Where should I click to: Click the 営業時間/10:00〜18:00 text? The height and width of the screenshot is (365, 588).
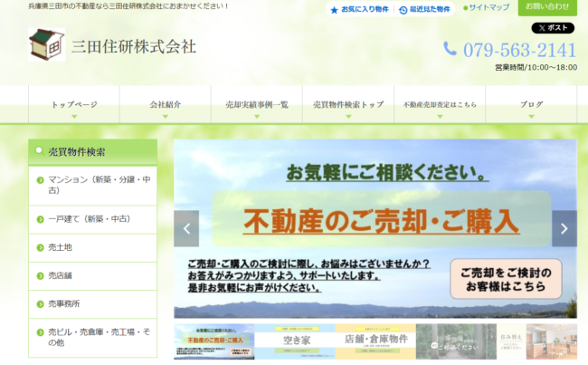[536, 68]
